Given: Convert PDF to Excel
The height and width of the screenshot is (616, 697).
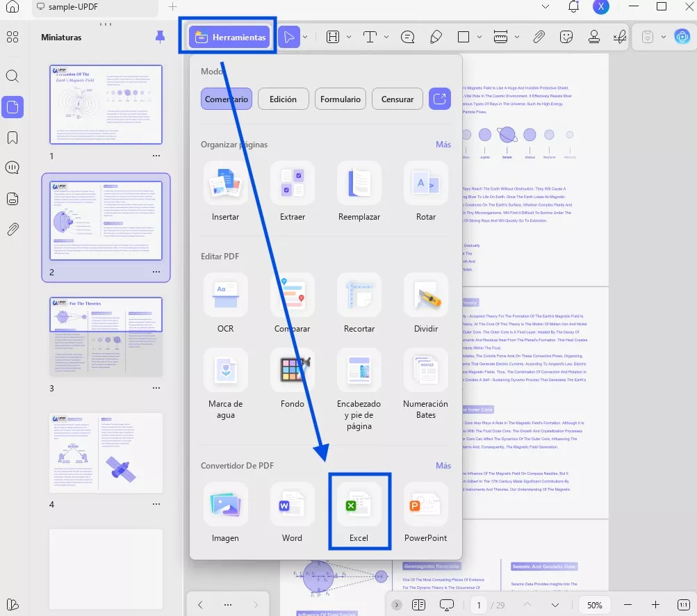Looking at the screenshot, I should pos(359,513).
